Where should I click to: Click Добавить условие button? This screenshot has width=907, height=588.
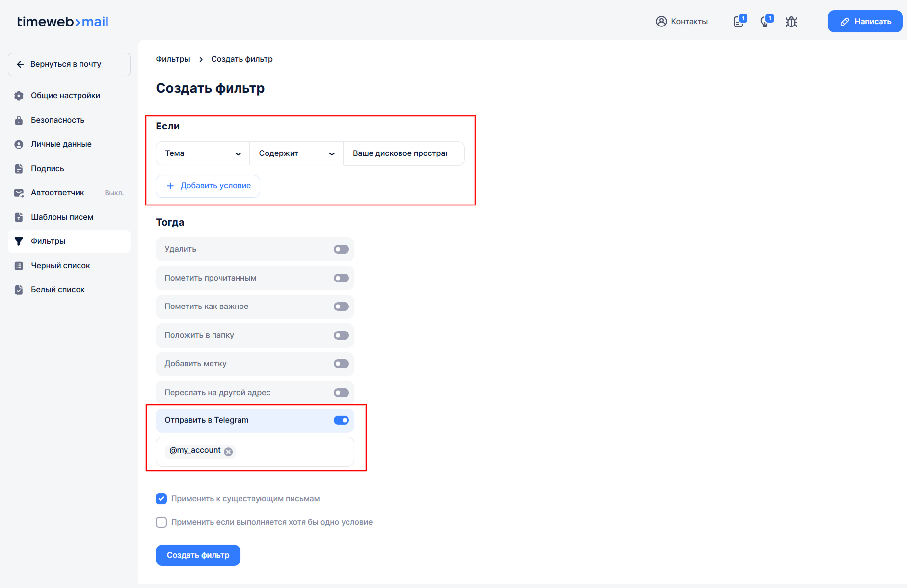(208, 186)
